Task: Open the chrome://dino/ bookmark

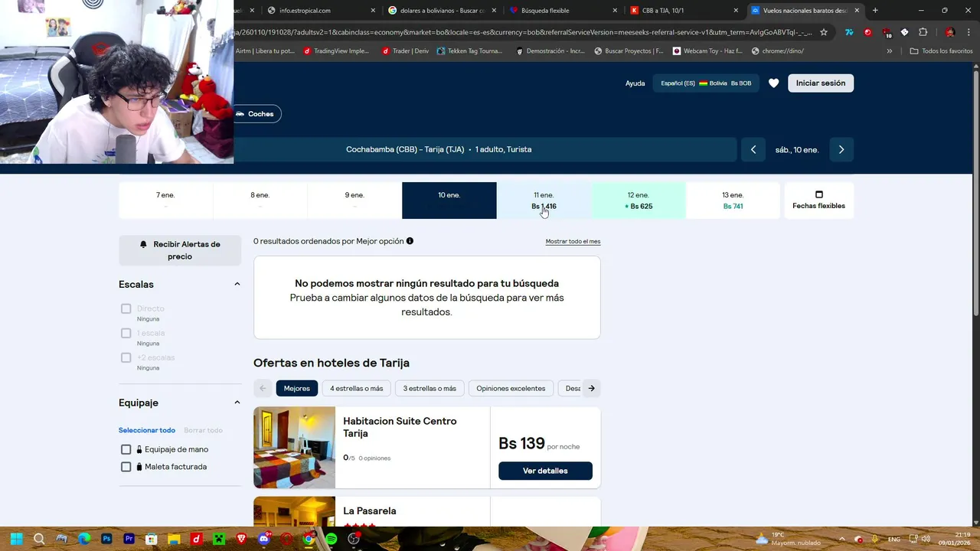Action: [x=778, y=51]
